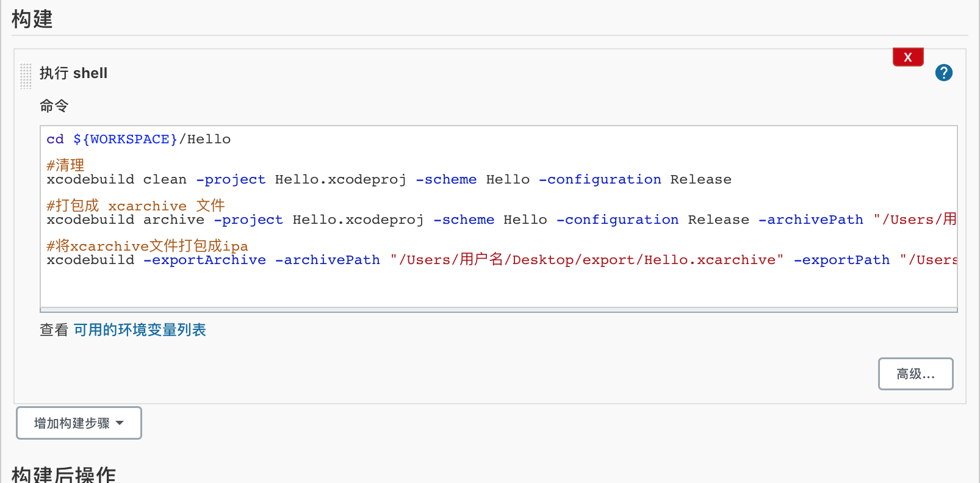Click the #清理 comment line
980x483 pixels.
(x=65, y=165)
